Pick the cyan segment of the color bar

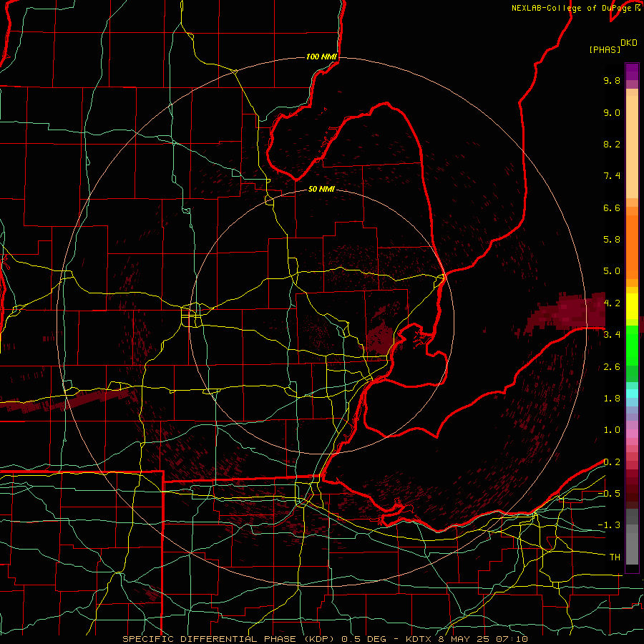[x=632, y=394]
